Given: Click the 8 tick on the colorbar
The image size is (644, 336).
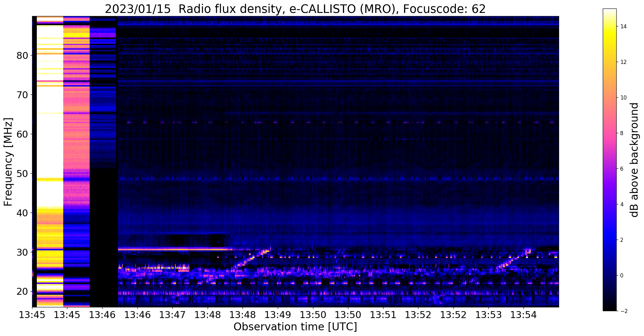Looking at the screenshot, I should (622, 133).
